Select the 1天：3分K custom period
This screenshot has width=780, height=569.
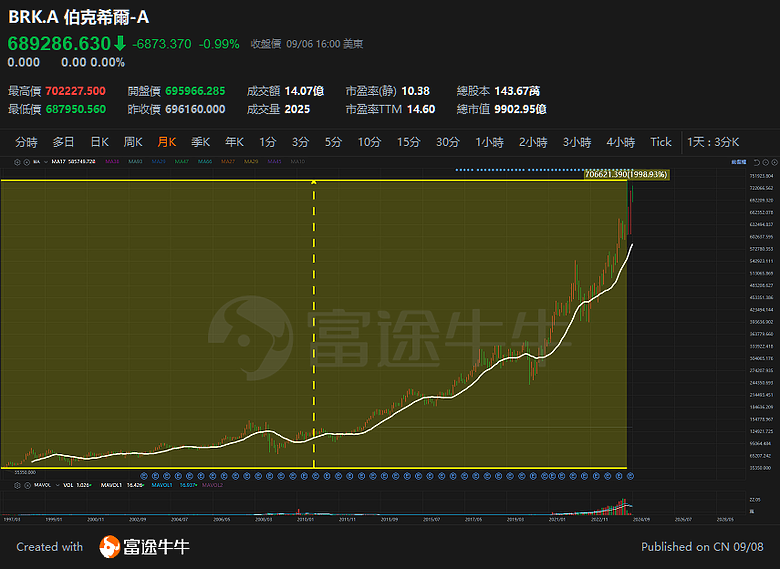713,142
